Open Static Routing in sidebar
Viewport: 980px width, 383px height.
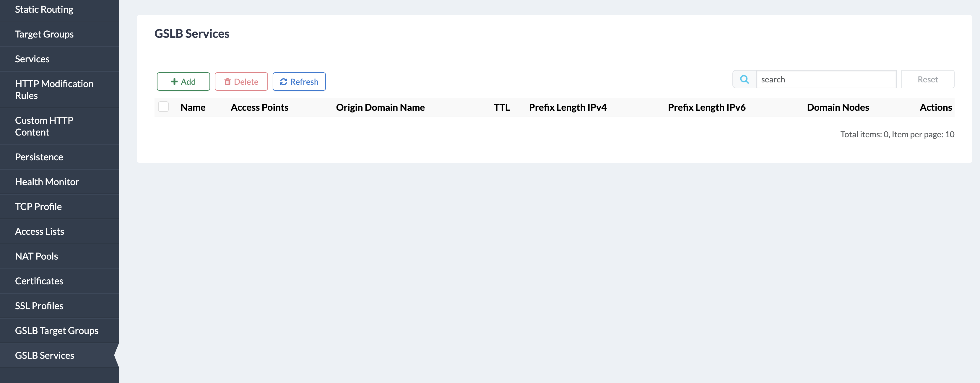click(x=44, y=9)
